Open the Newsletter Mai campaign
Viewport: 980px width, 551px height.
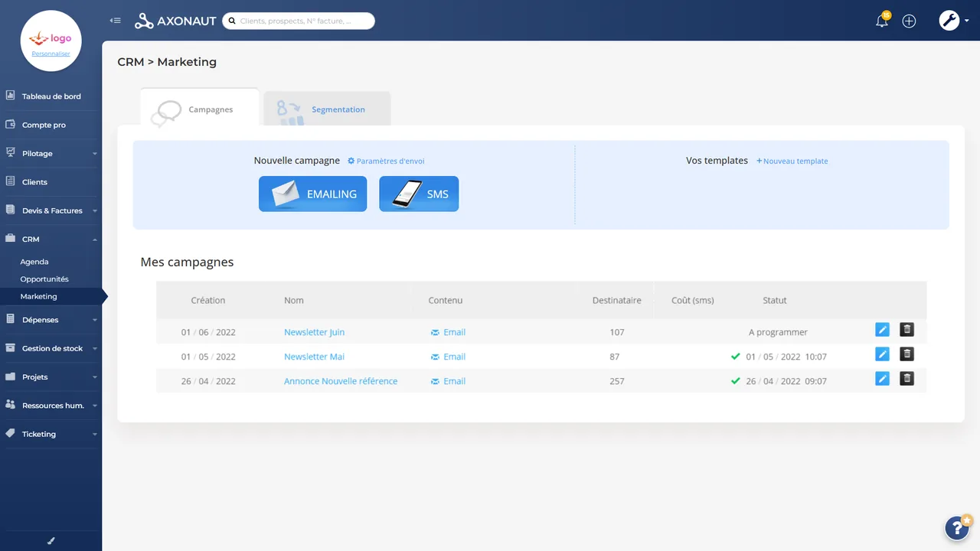[x=314, y=357]
